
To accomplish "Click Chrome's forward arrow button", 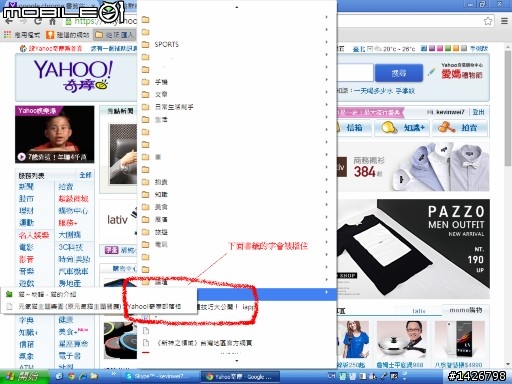I will pyautogui.click(x=23, y=22).
